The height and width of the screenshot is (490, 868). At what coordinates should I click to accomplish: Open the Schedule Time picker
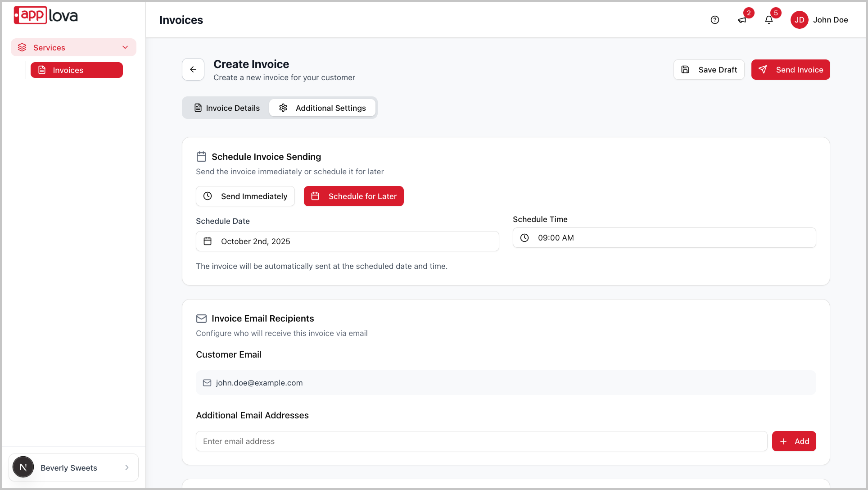(664, 238)
